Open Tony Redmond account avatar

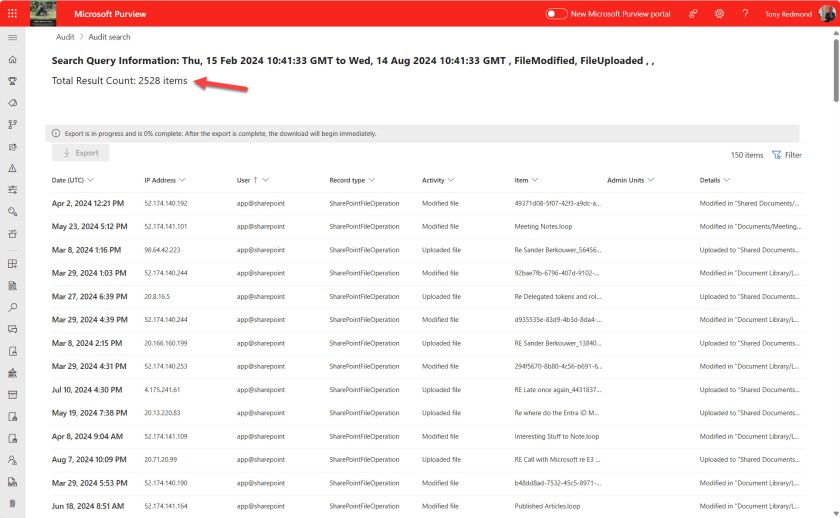pos(827,13)
